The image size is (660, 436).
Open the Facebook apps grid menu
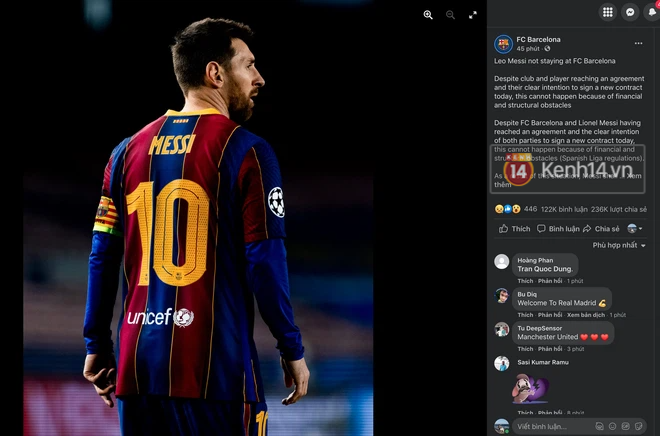pos(607,12)
